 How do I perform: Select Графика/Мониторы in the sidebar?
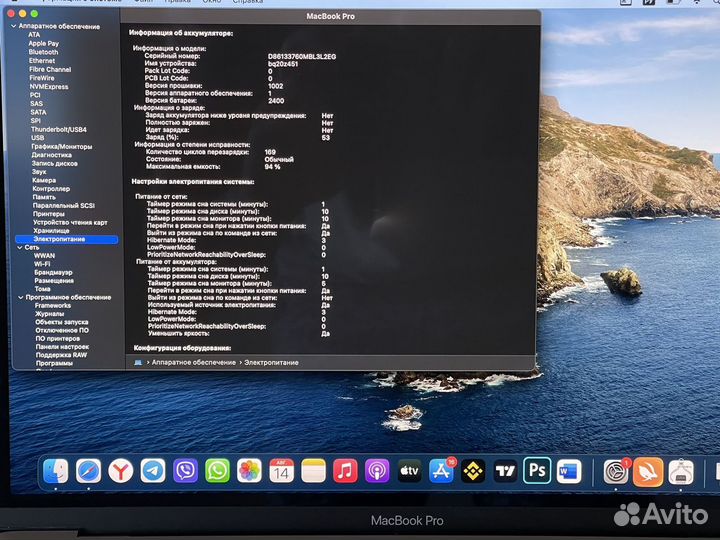(62, 146)
